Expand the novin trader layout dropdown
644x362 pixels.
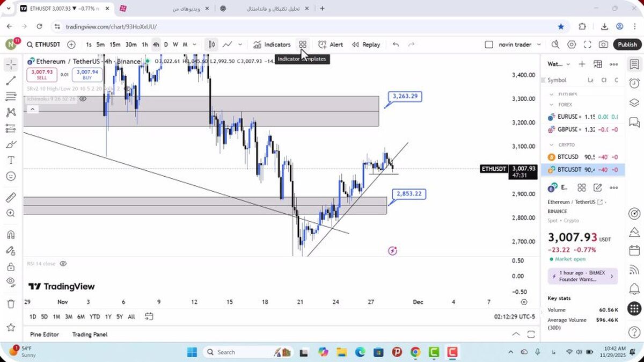pyautogui.click(x=538, y=45)
